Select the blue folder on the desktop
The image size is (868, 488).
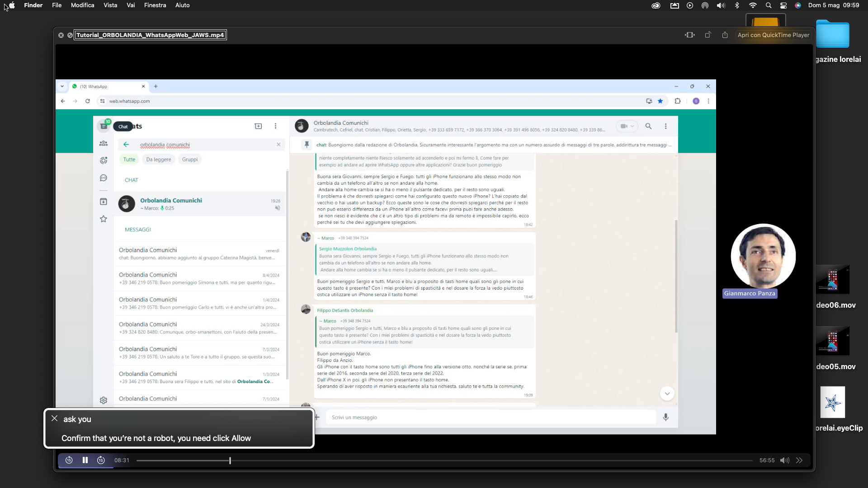click(x=833, y=34)
